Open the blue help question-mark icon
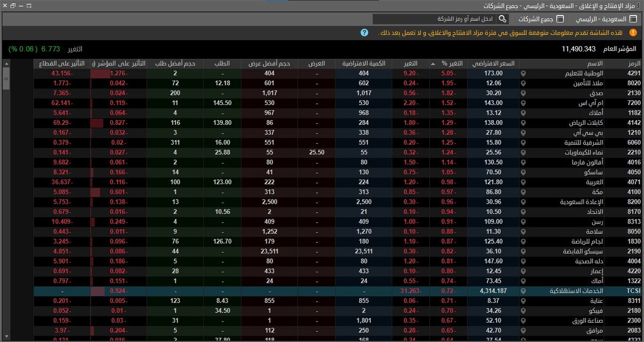The width and height of the screenshot is (644, 342). (x=364, y=33)
